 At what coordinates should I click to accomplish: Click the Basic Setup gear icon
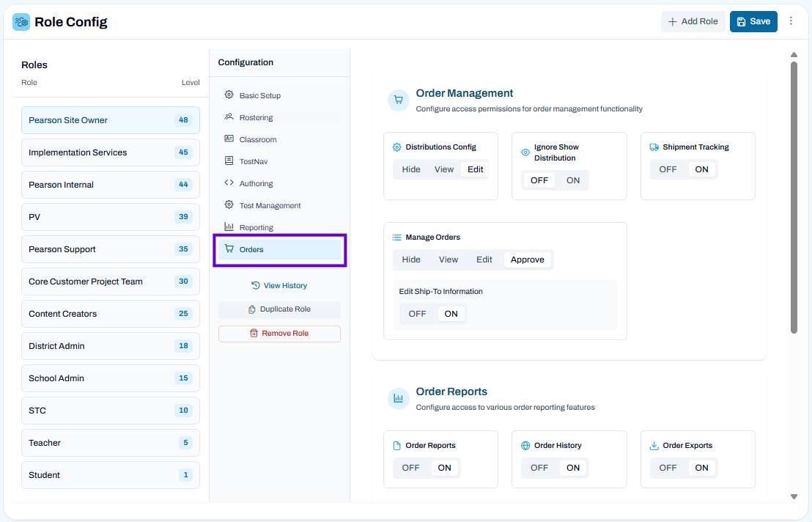(229, 95)
